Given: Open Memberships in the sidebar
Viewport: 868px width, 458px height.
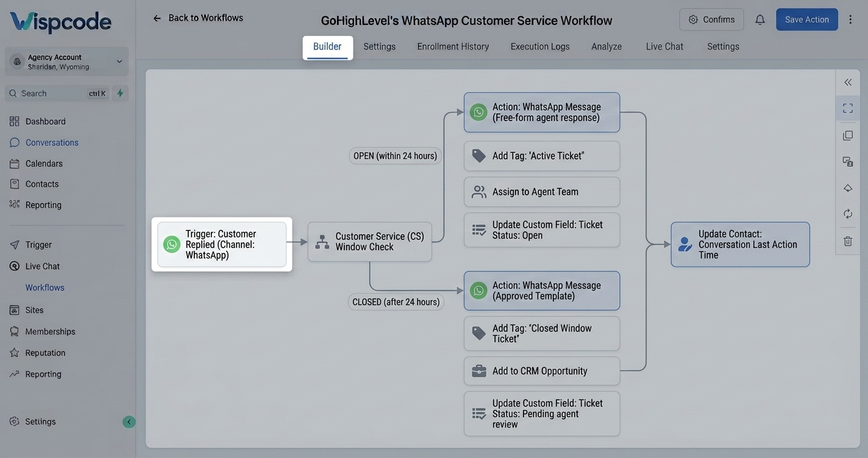Looking at the screenshot, I should [50, 331].
